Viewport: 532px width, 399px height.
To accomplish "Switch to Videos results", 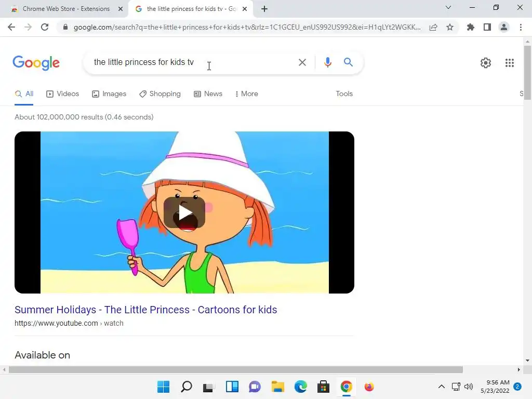I will coord(63,94).
